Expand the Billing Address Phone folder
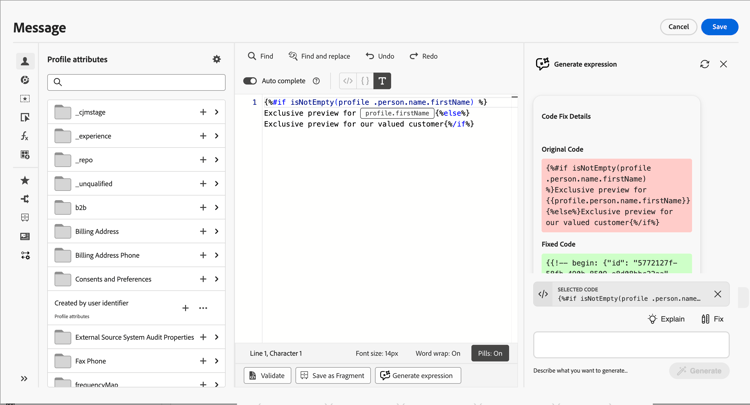The width and height of the screenshot is (750, 405). [217, 255]
